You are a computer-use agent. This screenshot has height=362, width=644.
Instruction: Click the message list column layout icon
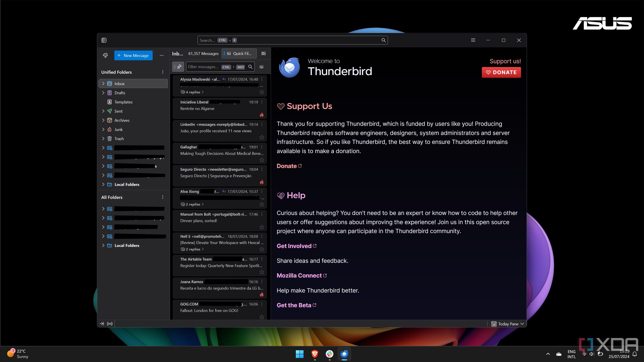coord(263,53)
